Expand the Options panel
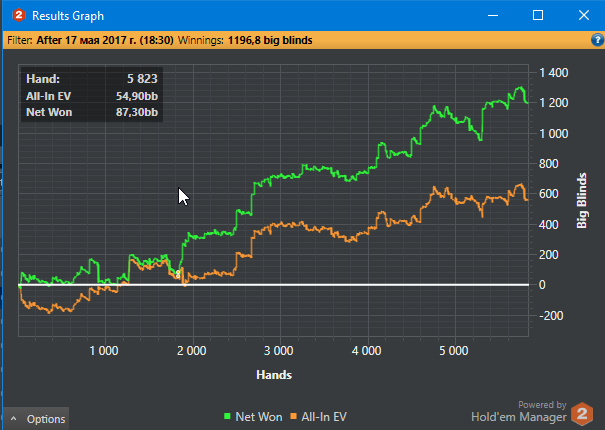The image size is (605, 430). (x=37, y=419)
